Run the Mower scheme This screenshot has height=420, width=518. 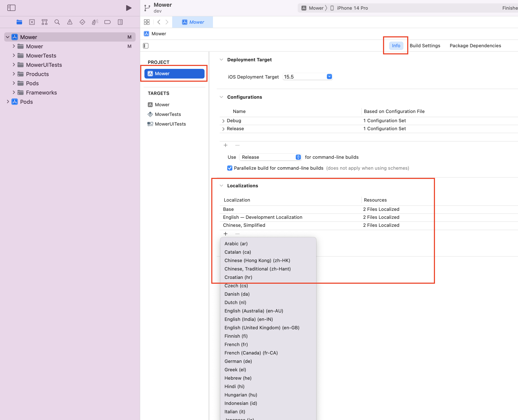point(129,8)
